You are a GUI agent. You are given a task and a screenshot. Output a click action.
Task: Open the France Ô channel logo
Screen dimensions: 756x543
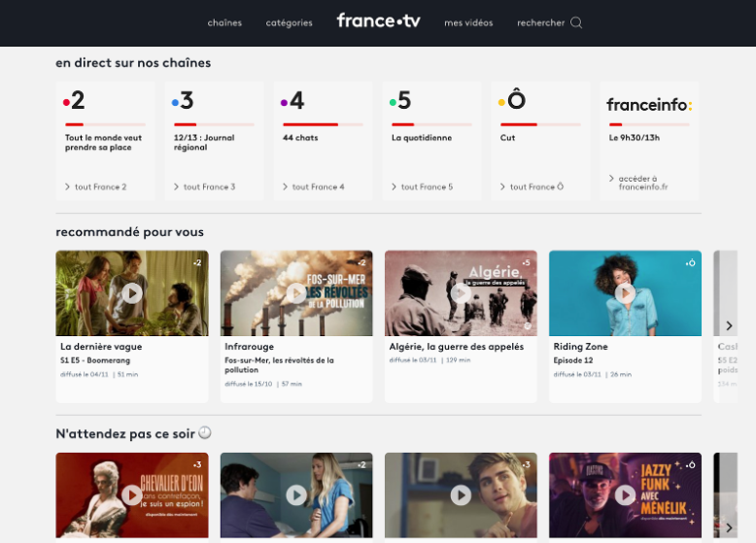511,99
